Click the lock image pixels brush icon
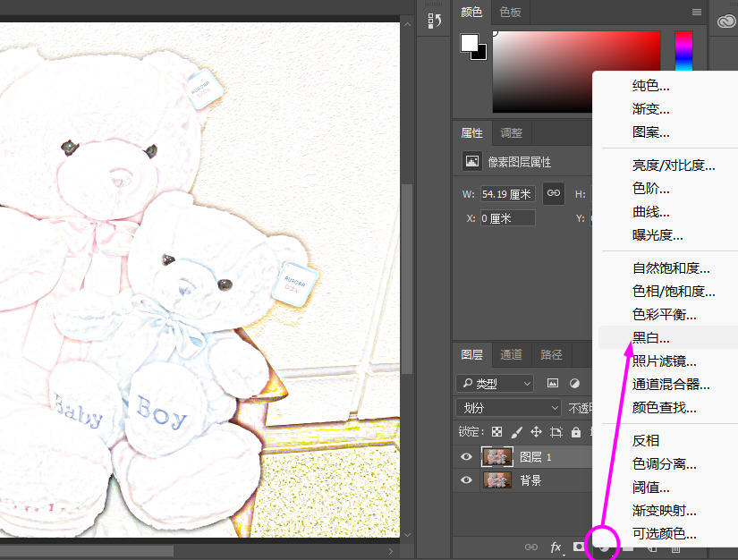The image size is (738, 560). (517, 432)
